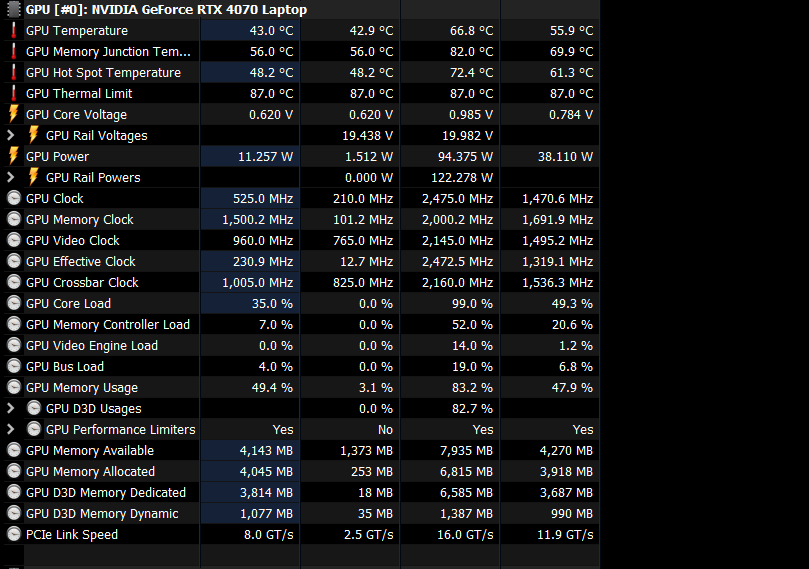Click thermometer icon beside GPU Thermal Limit
The image size is (809, 569).
tap(14, 94)
